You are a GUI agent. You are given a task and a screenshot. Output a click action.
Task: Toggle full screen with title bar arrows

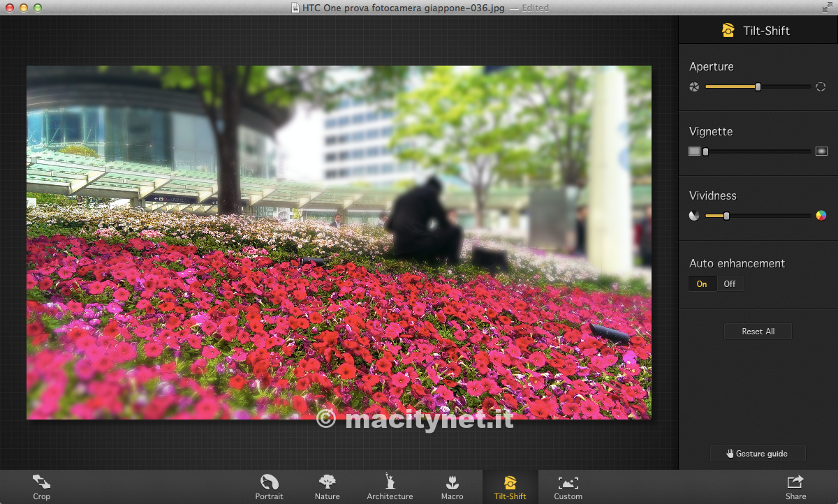click(827, 7)
